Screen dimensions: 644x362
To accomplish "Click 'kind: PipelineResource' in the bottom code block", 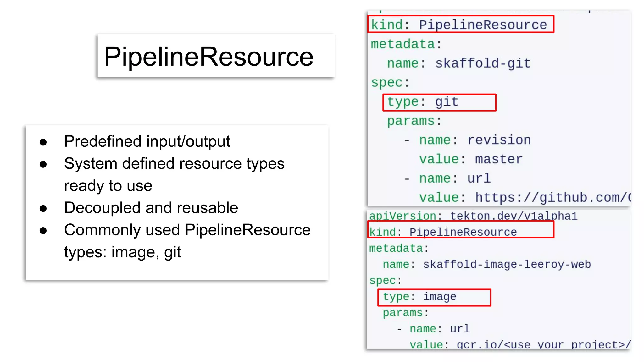I will pos(443,232).
